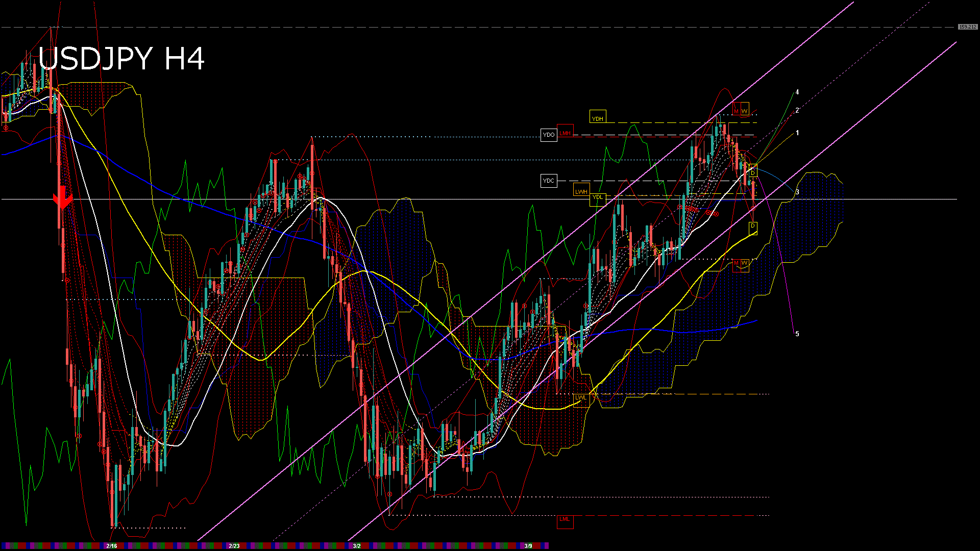Click the yellow YDL label box
This screenshot has height=551, width=980.
point(597,199)
